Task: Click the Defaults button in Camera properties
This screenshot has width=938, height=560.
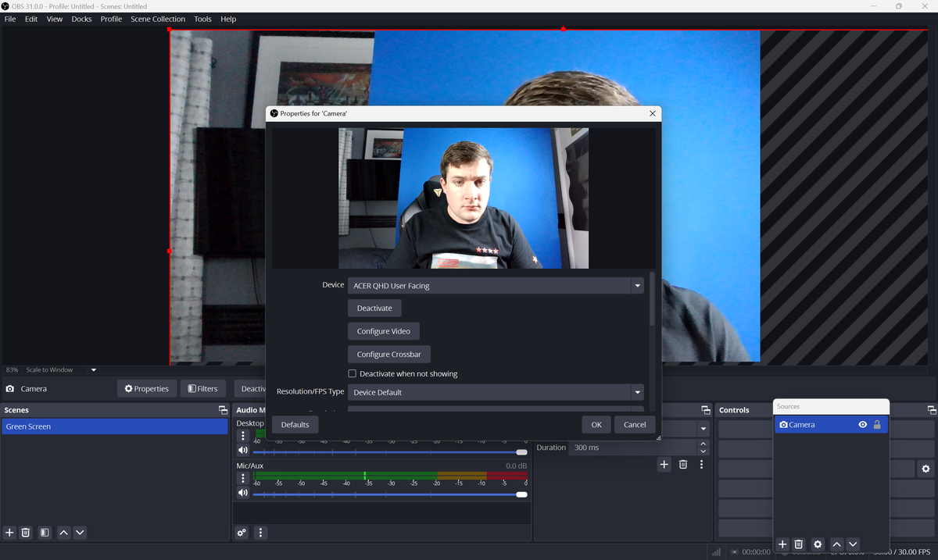Action: pyautogui.click(x=295, y=424)
